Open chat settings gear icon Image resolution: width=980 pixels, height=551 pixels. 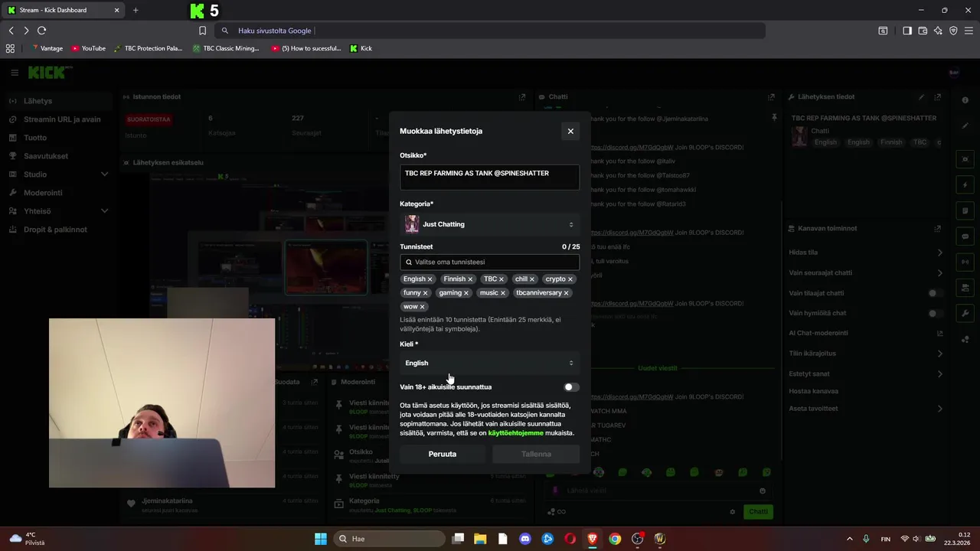[x=732, y=512]
